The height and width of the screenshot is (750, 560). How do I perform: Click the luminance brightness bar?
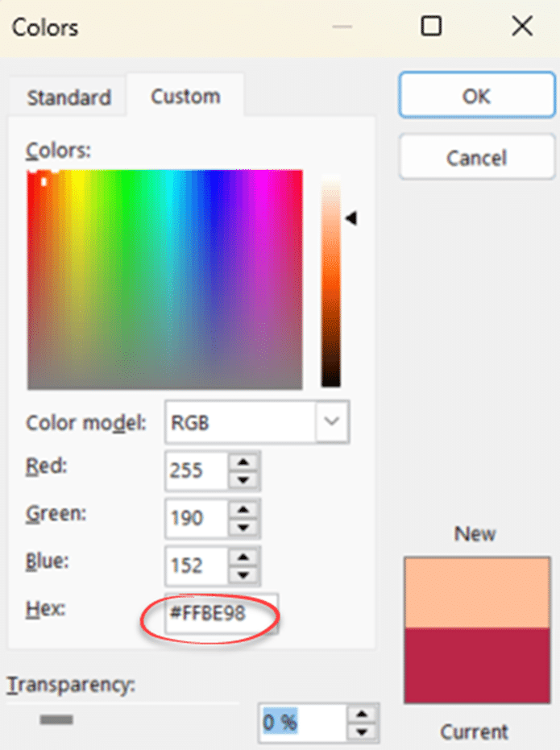tap(330, 282)
